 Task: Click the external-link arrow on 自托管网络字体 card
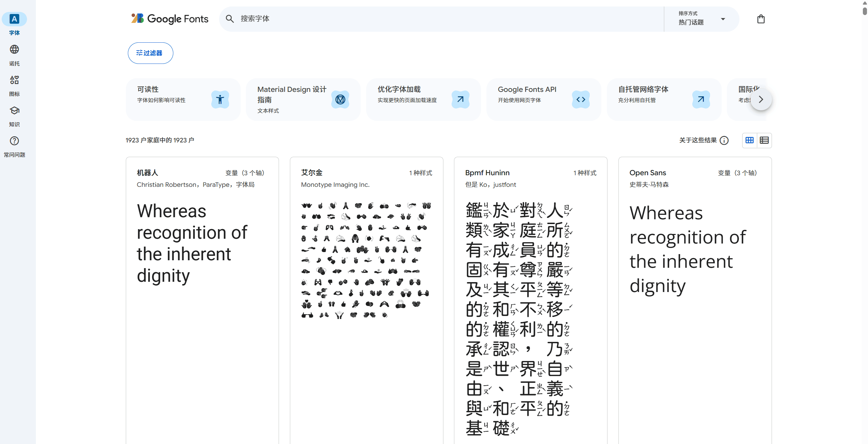[x=701, y=99]
